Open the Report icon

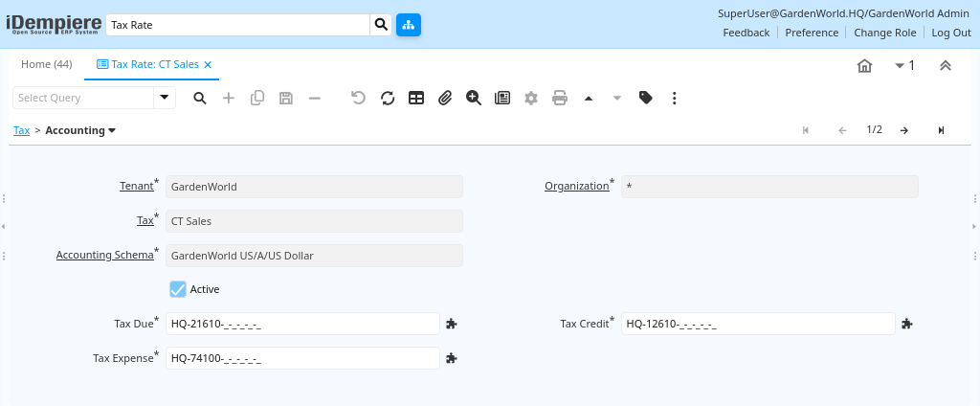tap(502, 99)
